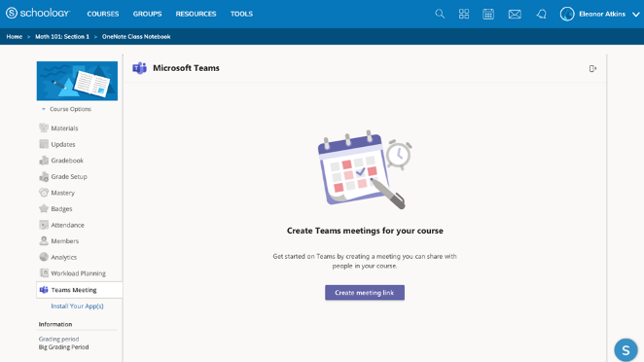The height and width of the screenshot is (362, 644).
Task: Click the Information heading in sidebar
Action: coord(55,324)
